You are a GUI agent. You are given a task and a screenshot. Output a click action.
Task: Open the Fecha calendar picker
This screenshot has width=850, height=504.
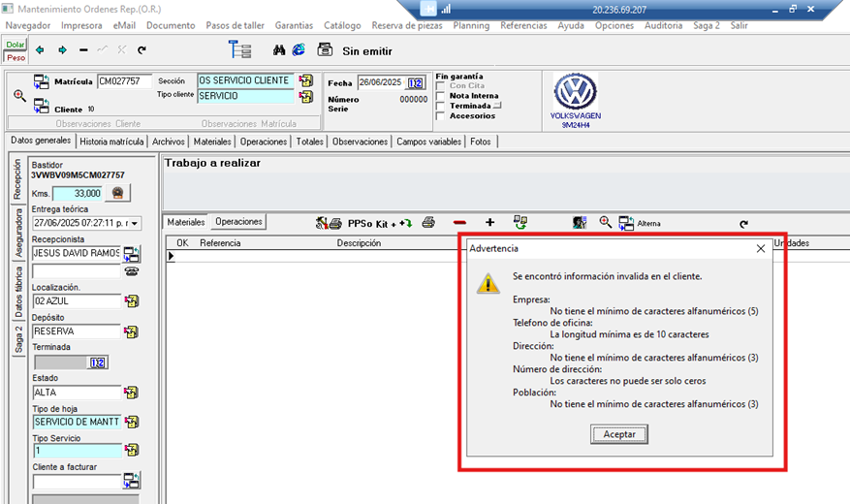(x=416, y=83)
